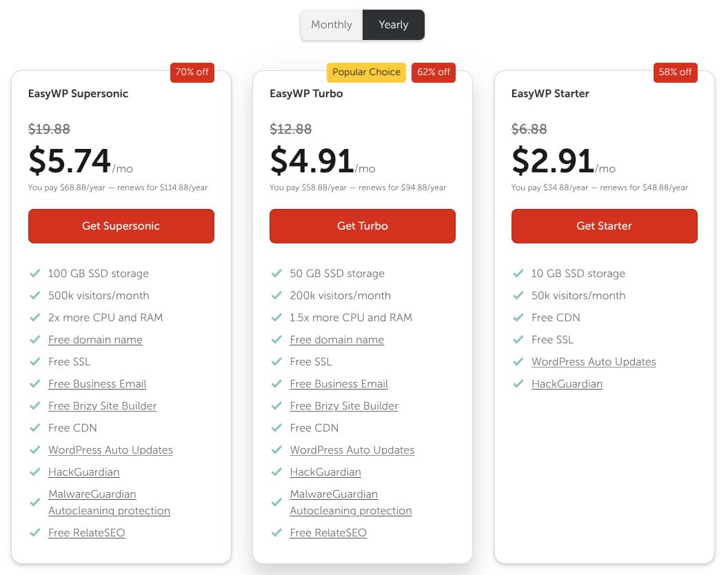This screenshot has height=575, width=728.
Task: Open HackGuardian link in Starter plan
Action: (567, 384)
